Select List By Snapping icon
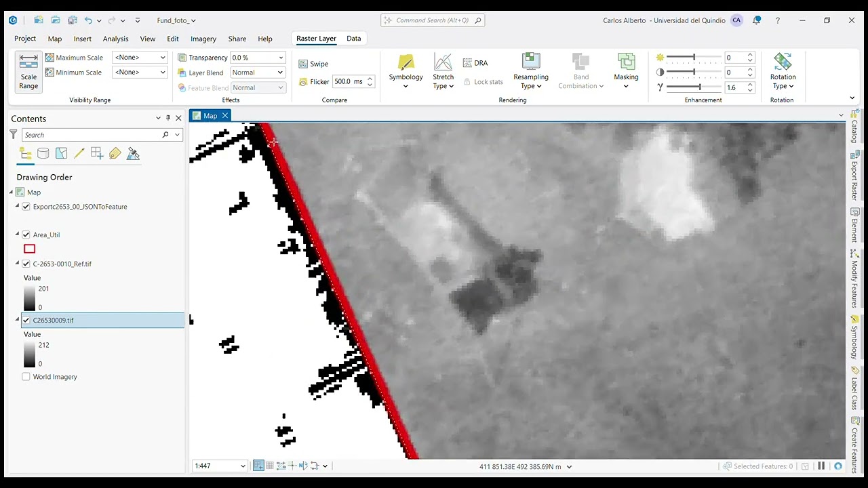868x488 pixels. pos(97,154)
